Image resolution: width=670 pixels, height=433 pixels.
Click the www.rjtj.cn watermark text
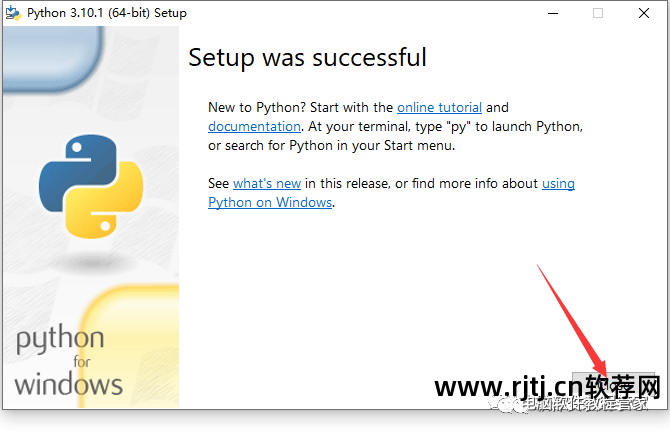point(508,387)
